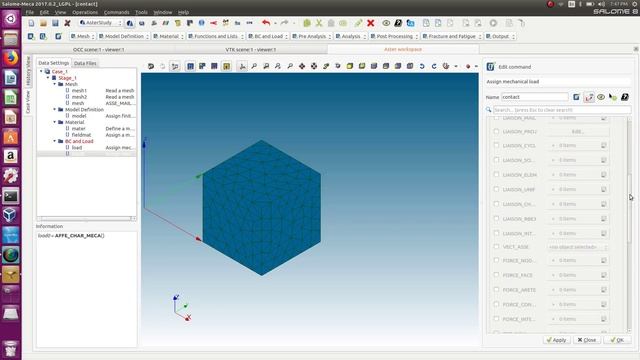Collapse the BC and Load tree folder
Screen dimensions: 640x360
point(55,141)
